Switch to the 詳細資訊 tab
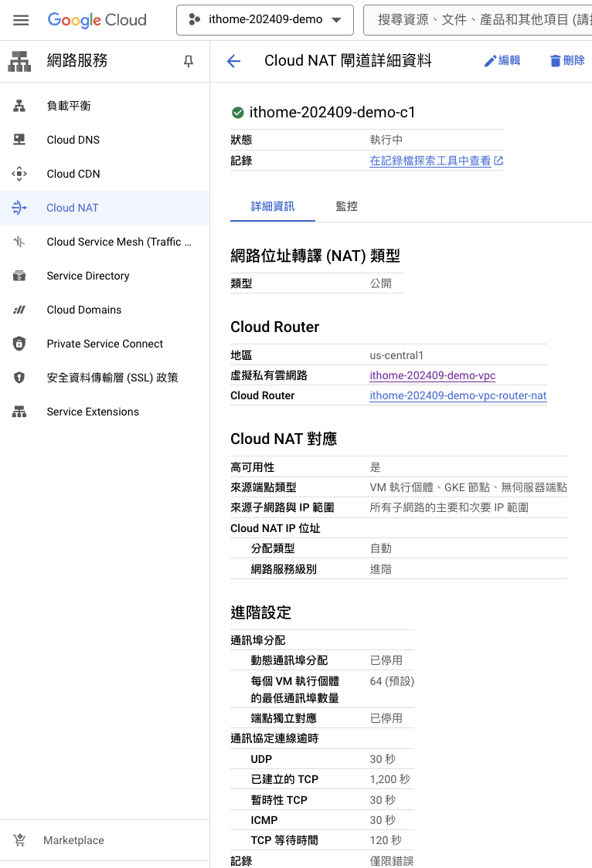 coord(273,206)
